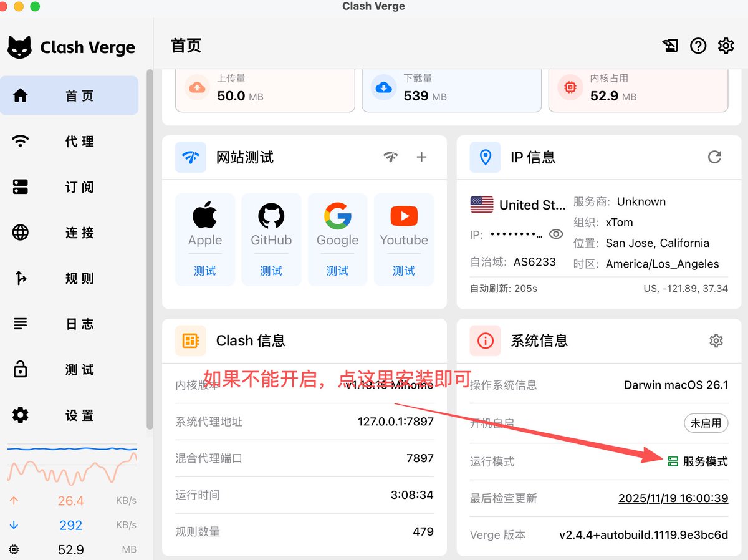The width and height of the screenshot is (748, 560).
Task: Toggle 开机自启 未启用 chip
Action: (x=706, y=423)
